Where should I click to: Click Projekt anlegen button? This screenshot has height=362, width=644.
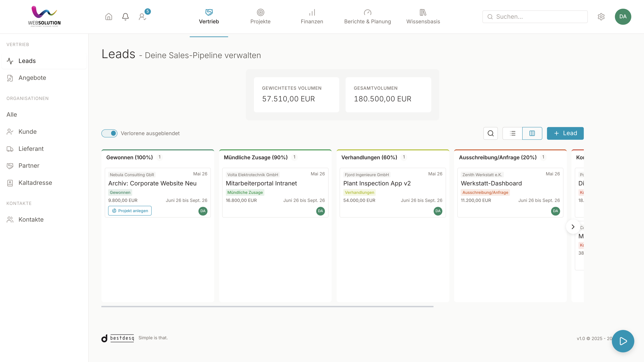point(130,211)
